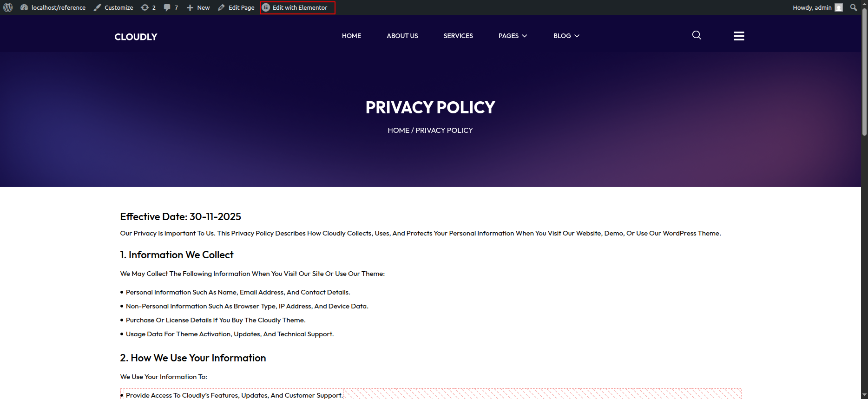Viewport: 868px width, 399px height.
Task: Open the hamburger side menu
Action: [x=739, y=36]
